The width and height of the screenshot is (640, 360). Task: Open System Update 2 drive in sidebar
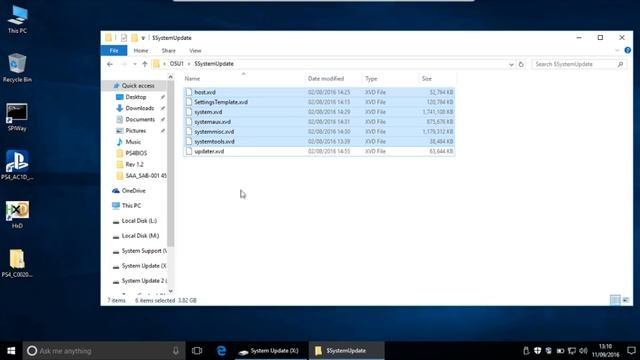point(139,281)
